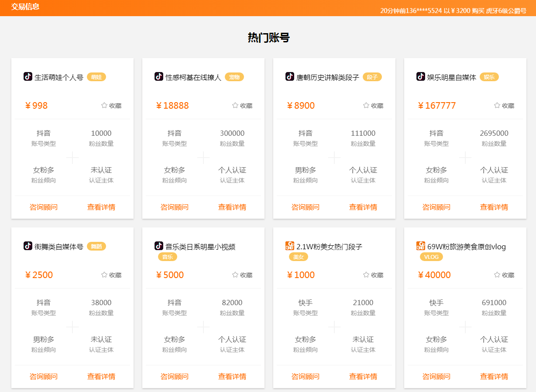The width and height of the screenshot is (536, 392).
Task: Click the 美女 category tag
Action: pos(299,257)
